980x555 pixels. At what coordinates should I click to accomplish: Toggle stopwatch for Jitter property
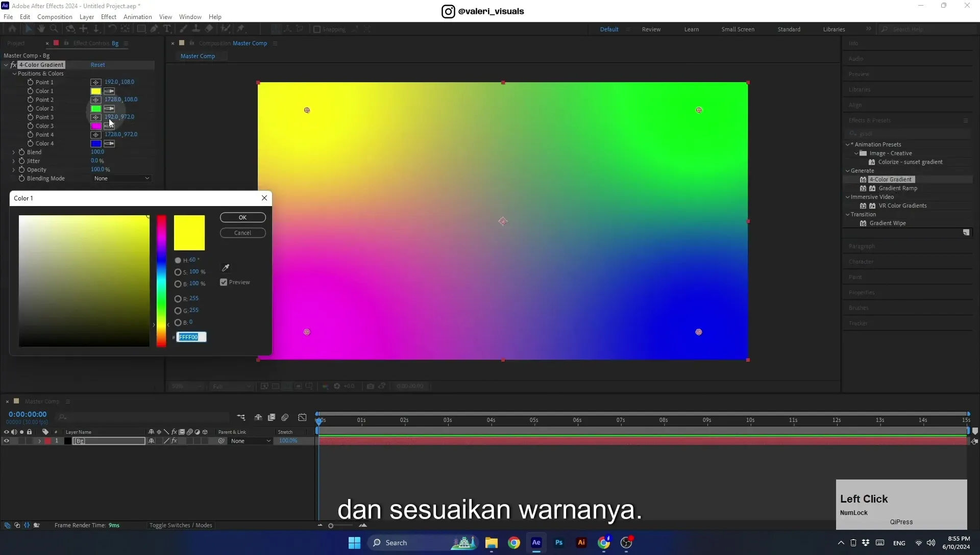click(21, 161)
